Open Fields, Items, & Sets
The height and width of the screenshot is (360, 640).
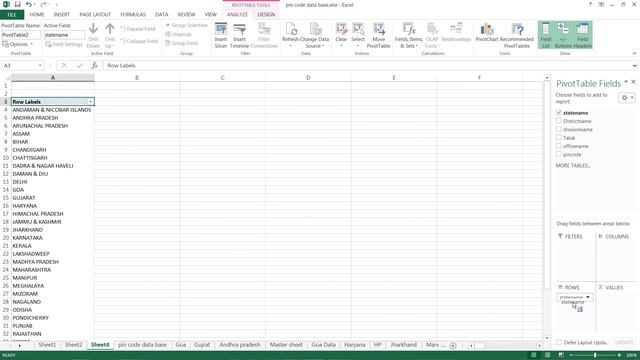[x=409, y=36]
